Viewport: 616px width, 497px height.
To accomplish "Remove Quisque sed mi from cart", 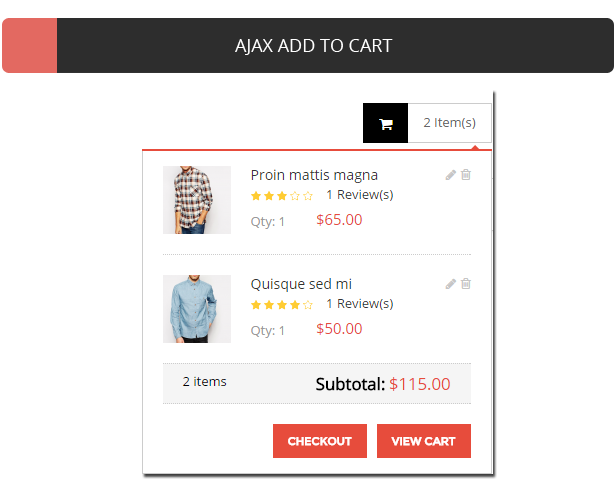I will coord(466,284).
